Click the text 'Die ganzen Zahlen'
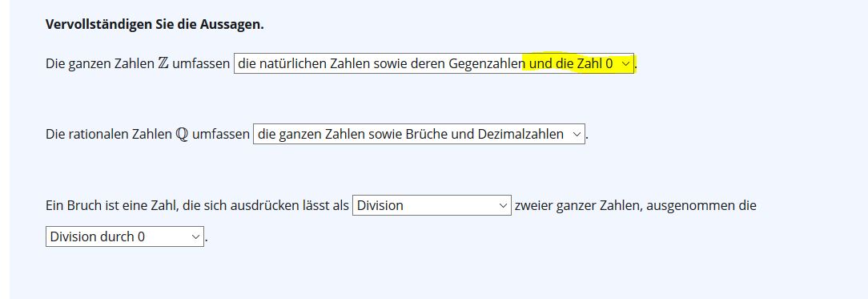The image size is (868, 299). click(99, 63)
